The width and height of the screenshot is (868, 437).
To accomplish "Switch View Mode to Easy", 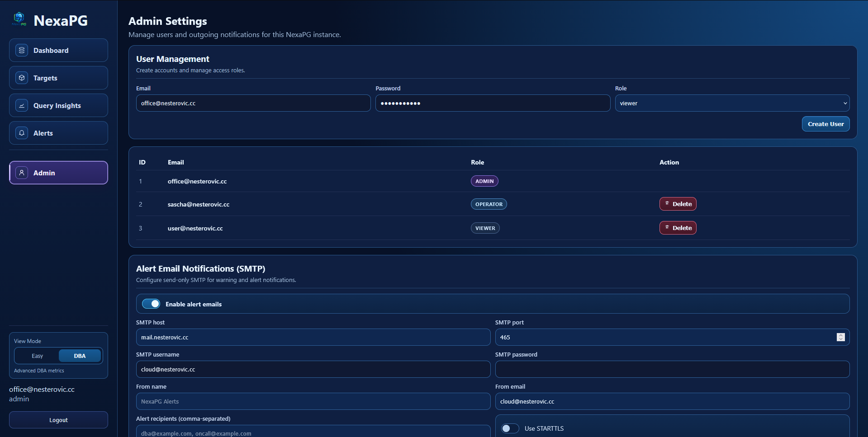I will (37, 356).
